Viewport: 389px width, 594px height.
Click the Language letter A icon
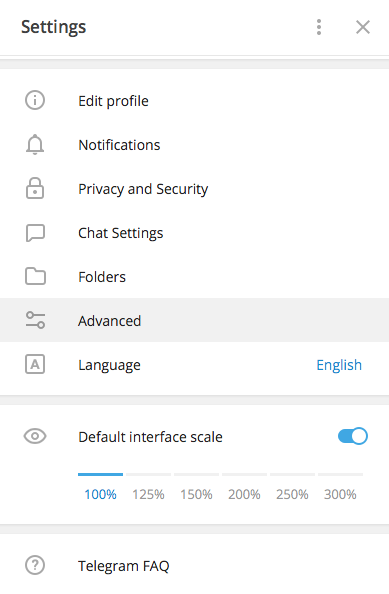click(x=35, y=364)
